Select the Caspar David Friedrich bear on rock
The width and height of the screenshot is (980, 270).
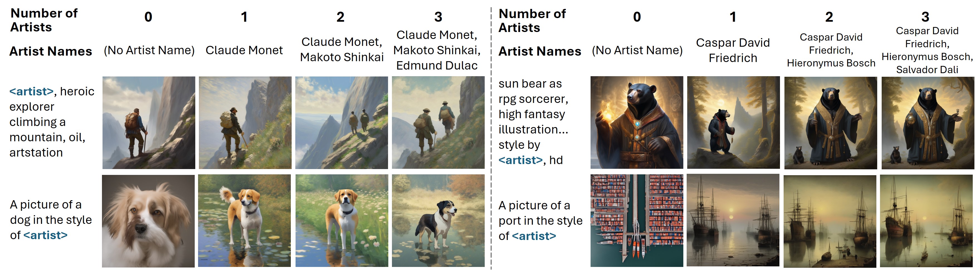(x=733, y=122)
